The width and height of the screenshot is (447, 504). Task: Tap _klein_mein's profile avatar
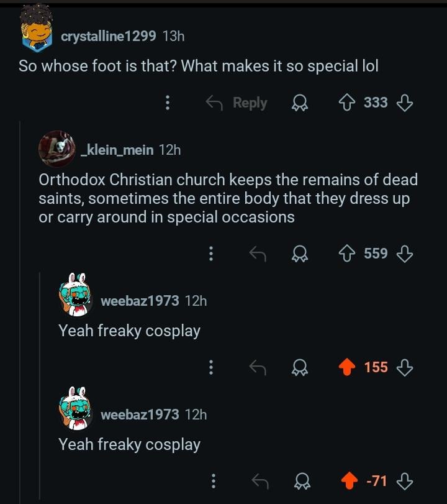point(57,149)
